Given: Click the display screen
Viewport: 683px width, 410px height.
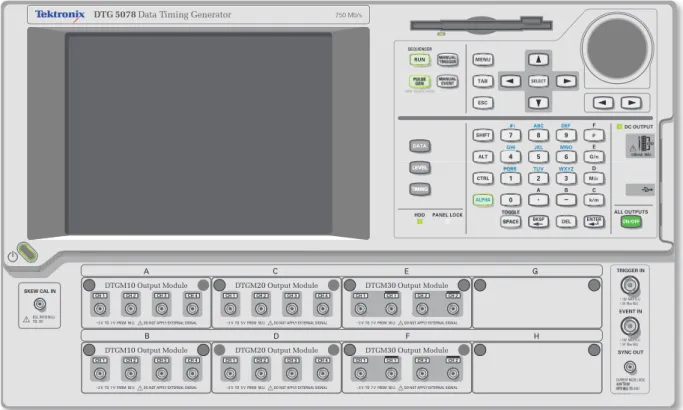Looking at the screenshot, I should (x=199, y=134).
